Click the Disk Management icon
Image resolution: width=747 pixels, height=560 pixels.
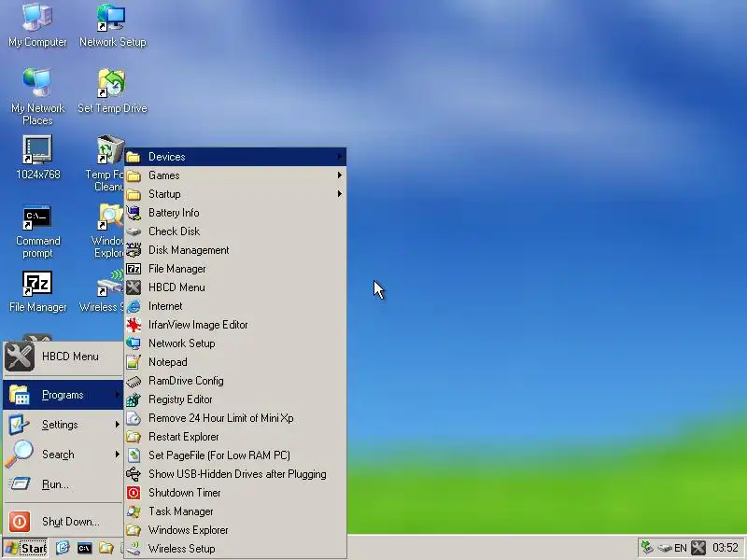click(134, 250)
